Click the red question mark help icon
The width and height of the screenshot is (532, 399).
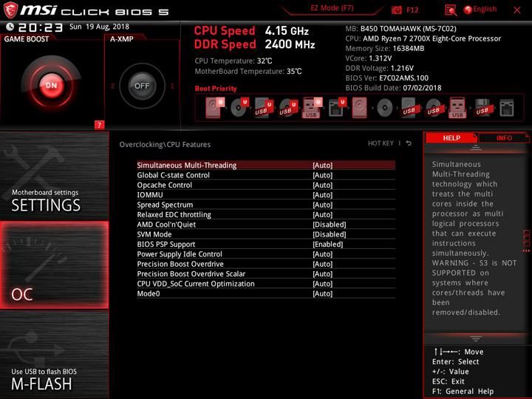pyautogui.click(x=99, y=125)
